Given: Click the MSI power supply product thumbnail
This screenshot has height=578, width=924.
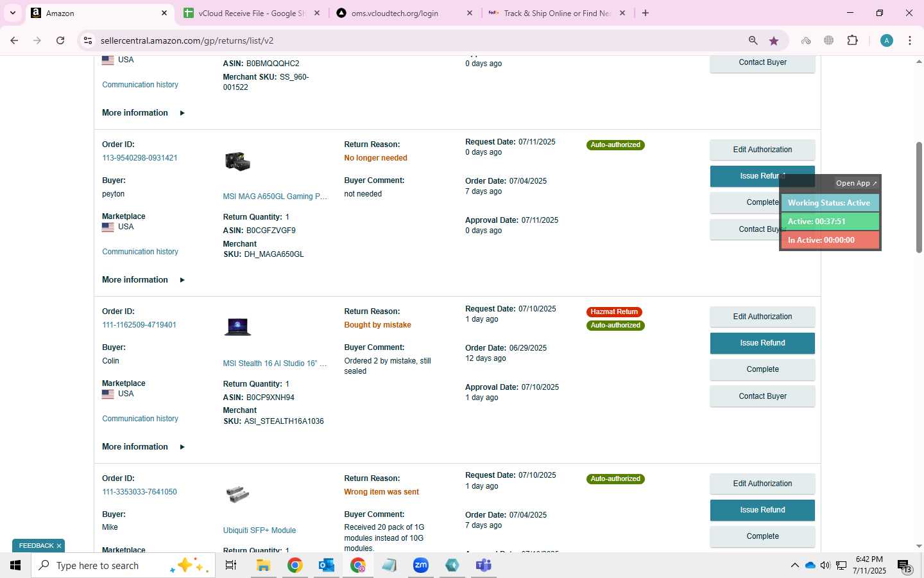Looking at the screenshot, I should tap(237, 161).
